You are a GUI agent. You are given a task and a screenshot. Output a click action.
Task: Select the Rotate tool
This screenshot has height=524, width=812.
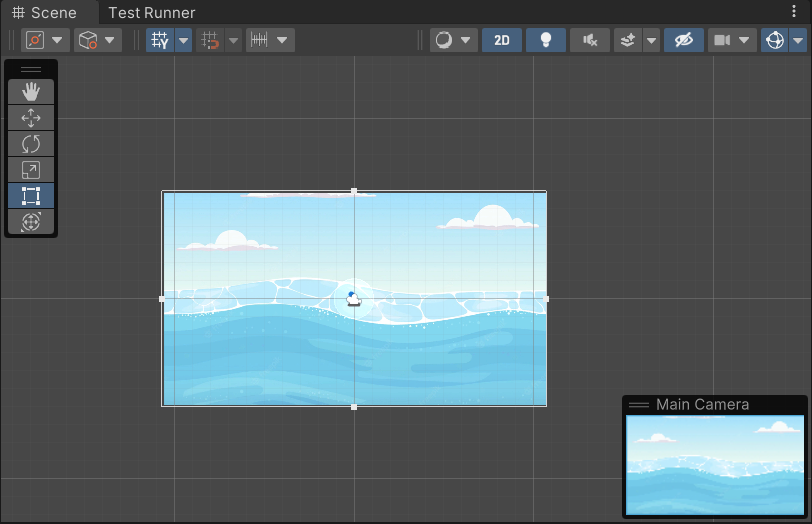(x=31, y=144)
